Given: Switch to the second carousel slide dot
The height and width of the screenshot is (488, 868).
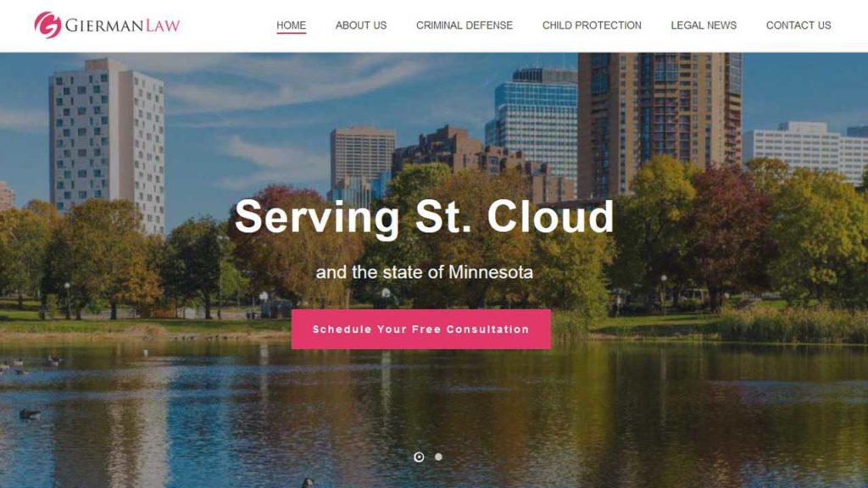Looking at the screenshot, I should pos(438,457).
